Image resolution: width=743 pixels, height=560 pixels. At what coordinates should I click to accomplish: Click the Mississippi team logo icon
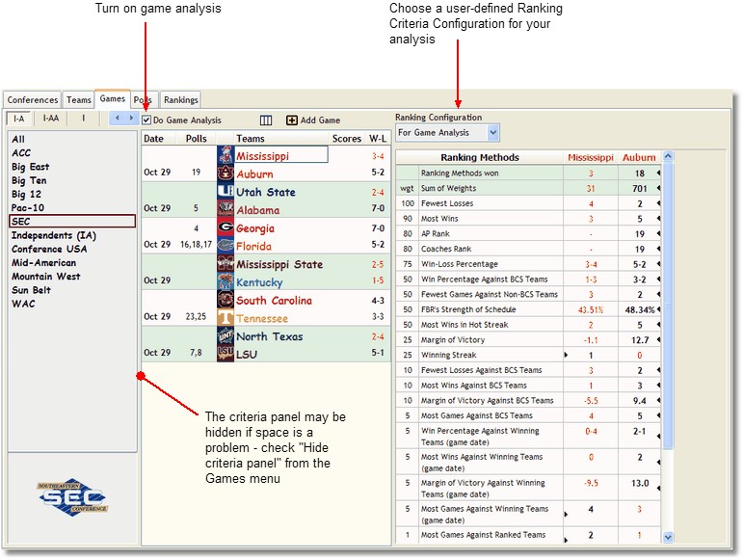(226, 155)
